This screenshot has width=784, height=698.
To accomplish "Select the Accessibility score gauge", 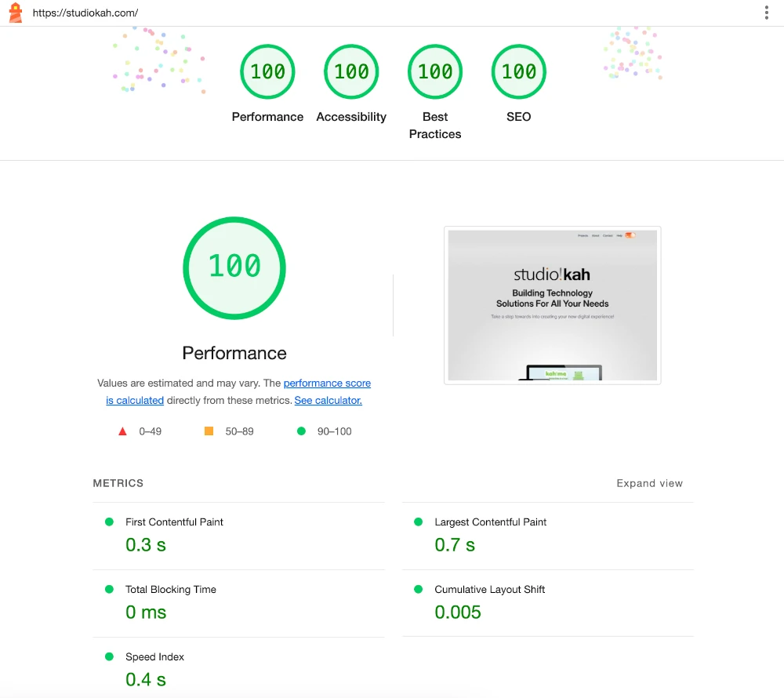I will pos(351,71).
